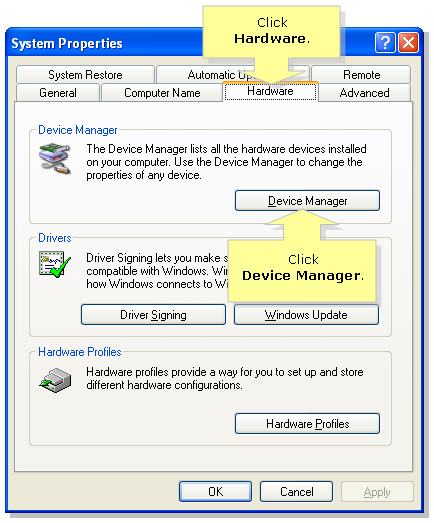Switch to the Advanced tab
The image size is (434, 523).
(x=364, y=92)
